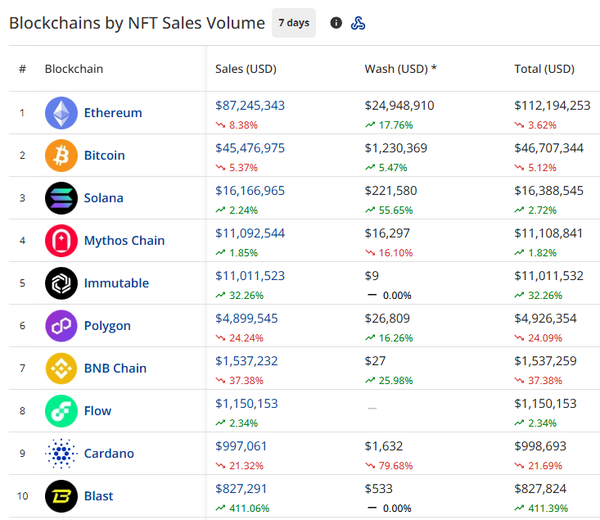This screenshot has height=520, width=600.
Task: Click Bitcoin sales value $45,476,975
Action: 250,147
